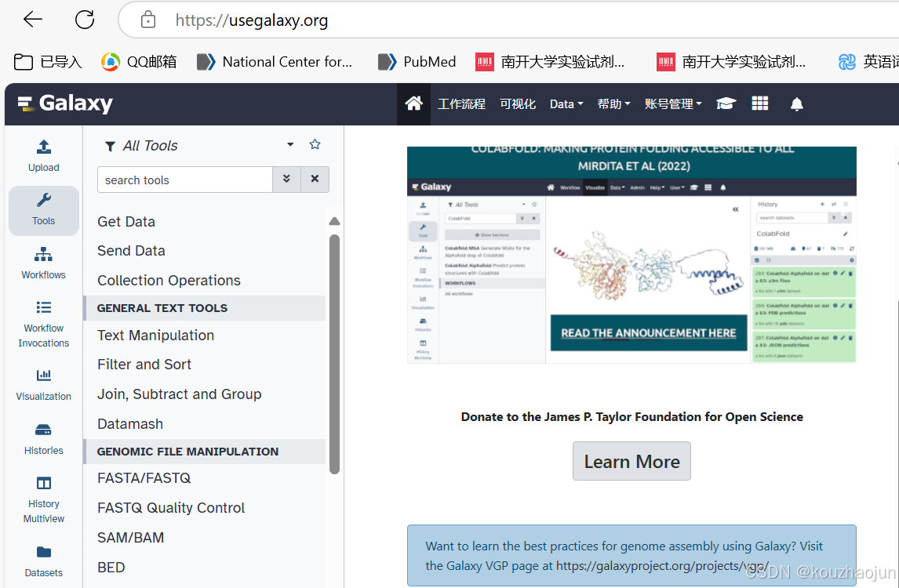View site info via the lock icon

(148, 20)
